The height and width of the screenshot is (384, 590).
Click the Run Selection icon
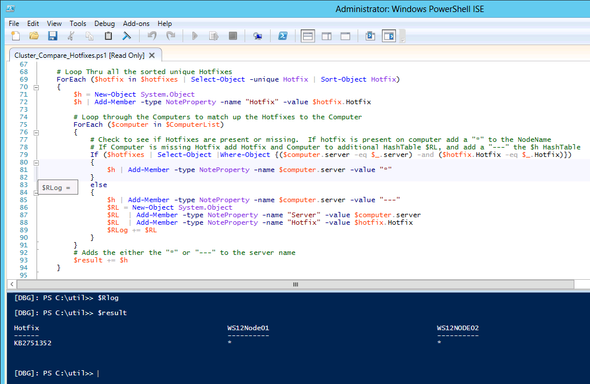[214, 36]
